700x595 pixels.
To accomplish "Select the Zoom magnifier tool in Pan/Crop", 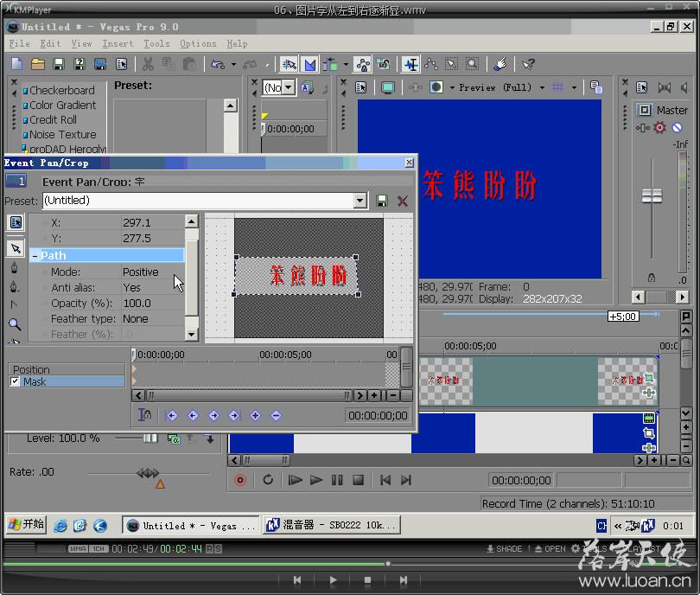I will pyautogui.click(x=15, y=323).
